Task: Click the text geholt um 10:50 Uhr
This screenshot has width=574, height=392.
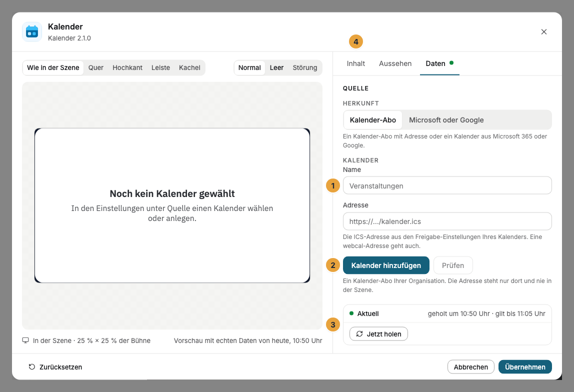Action: [458, 313]
